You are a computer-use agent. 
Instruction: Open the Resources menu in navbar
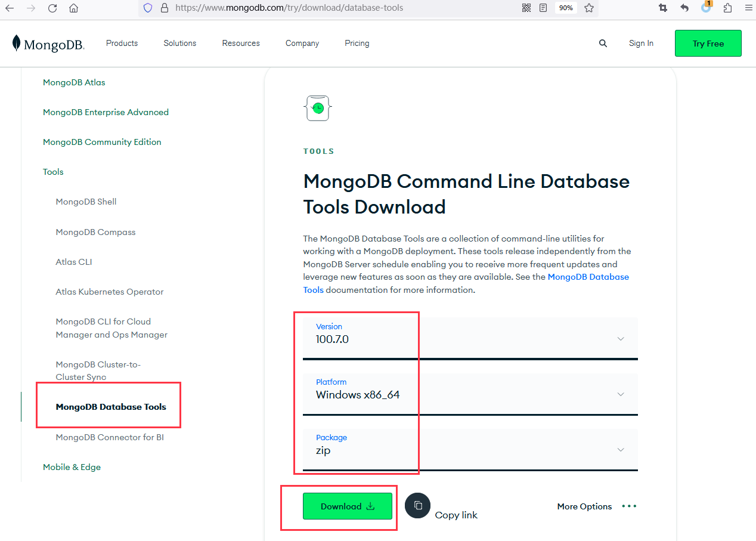241,44
